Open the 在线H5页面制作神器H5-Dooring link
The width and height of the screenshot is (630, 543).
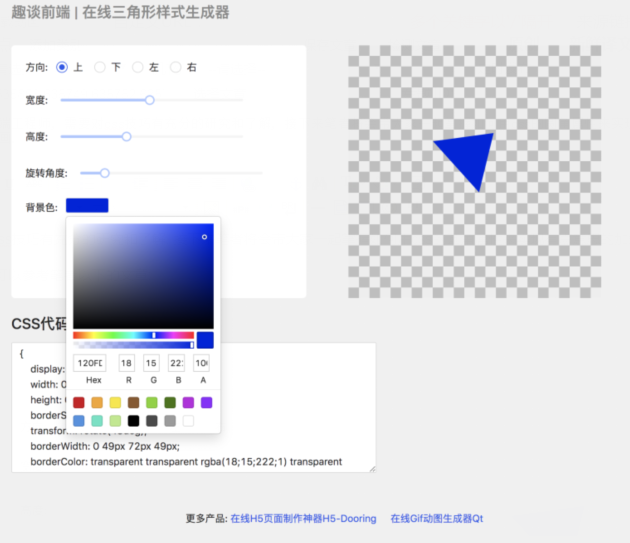pyautogui.click(x=303, y=519)
